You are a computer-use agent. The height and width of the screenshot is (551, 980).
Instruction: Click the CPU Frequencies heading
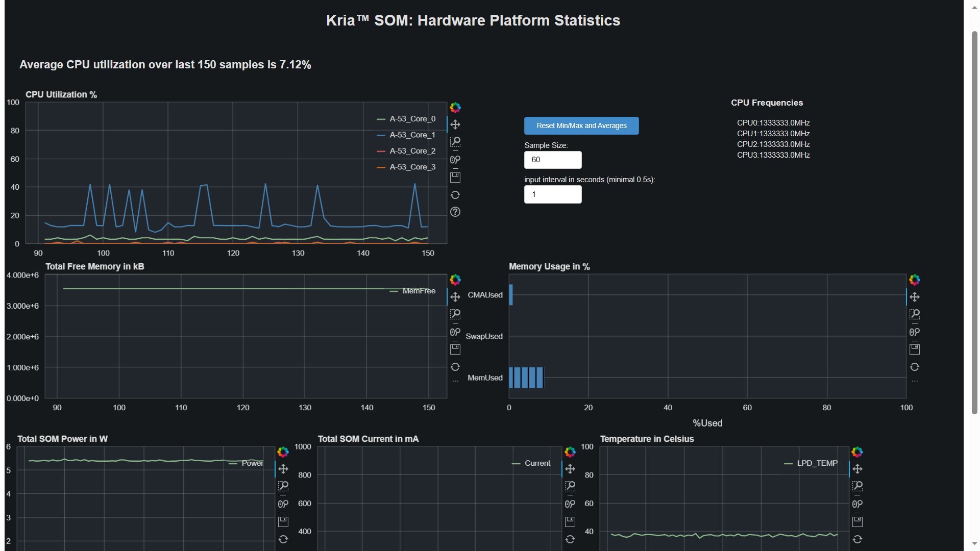click(767, 103)
